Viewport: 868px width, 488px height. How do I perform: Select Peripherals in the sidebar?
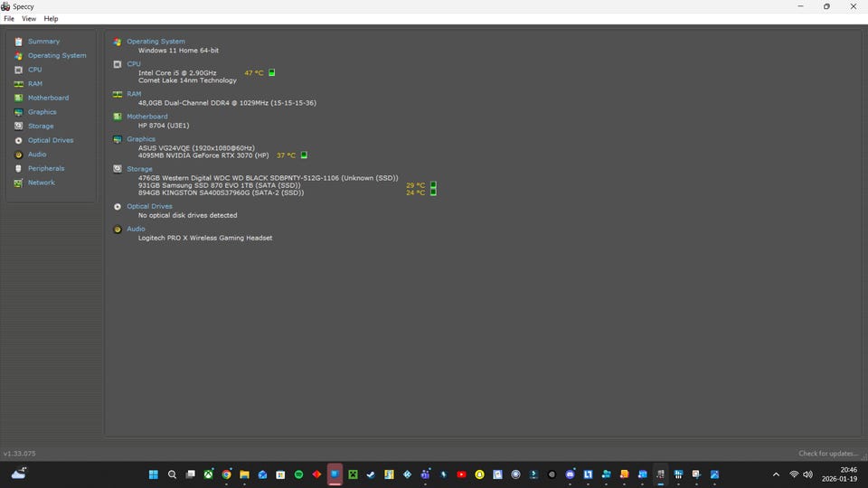46,168
